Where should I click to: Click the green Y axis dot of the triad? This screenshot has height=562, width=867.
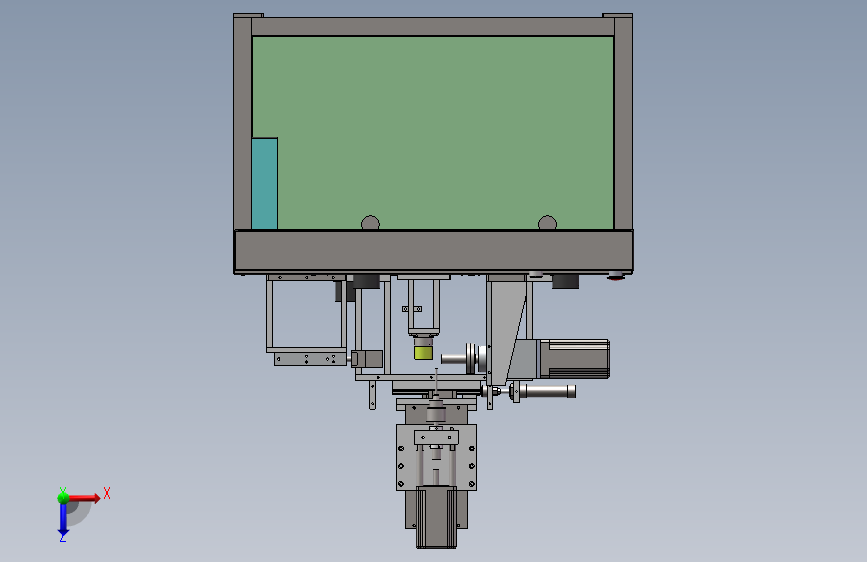[x=63, y=497]
